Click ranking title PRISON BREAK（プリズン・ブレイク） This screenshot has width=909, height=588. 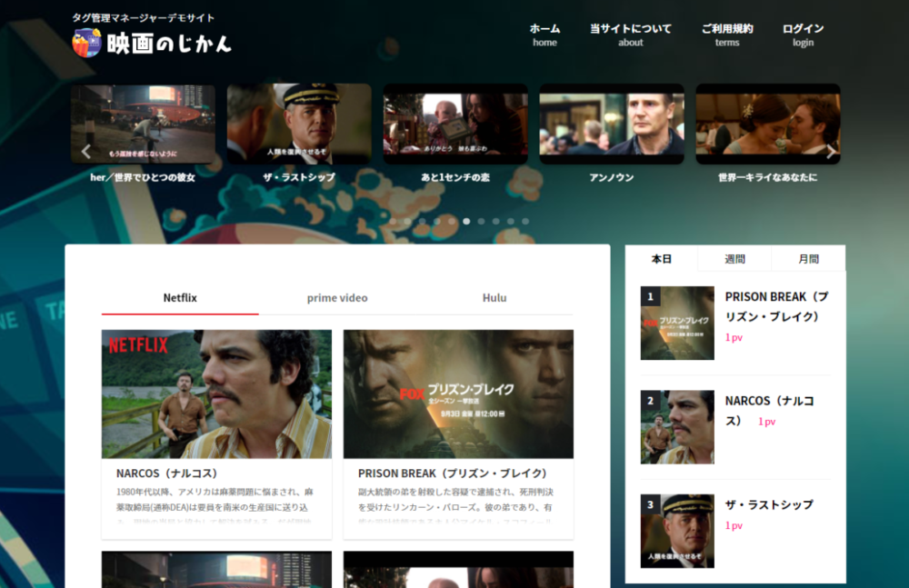click(x=777, y=307)
